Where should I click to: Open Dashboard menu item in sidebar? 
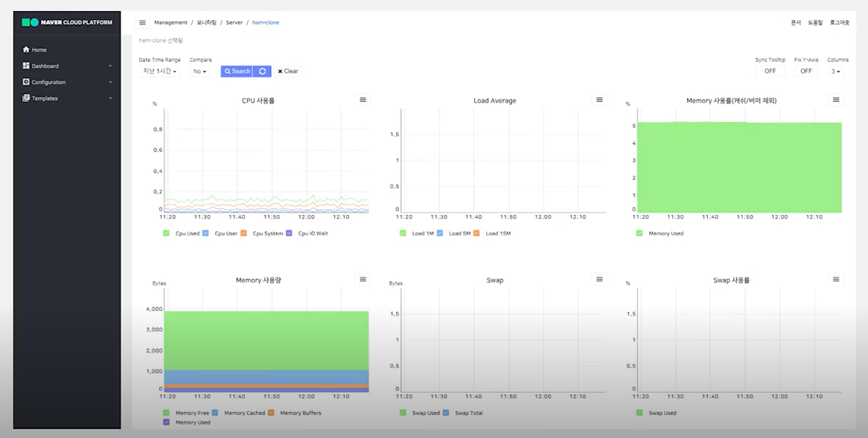click(45, 65)
